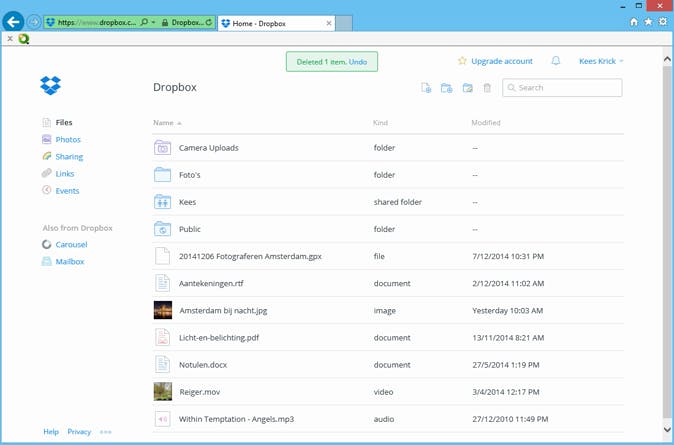Screen dimensions: 674x445
Task: Click the Notulen.docx document icon
Action: pos(162,365)
